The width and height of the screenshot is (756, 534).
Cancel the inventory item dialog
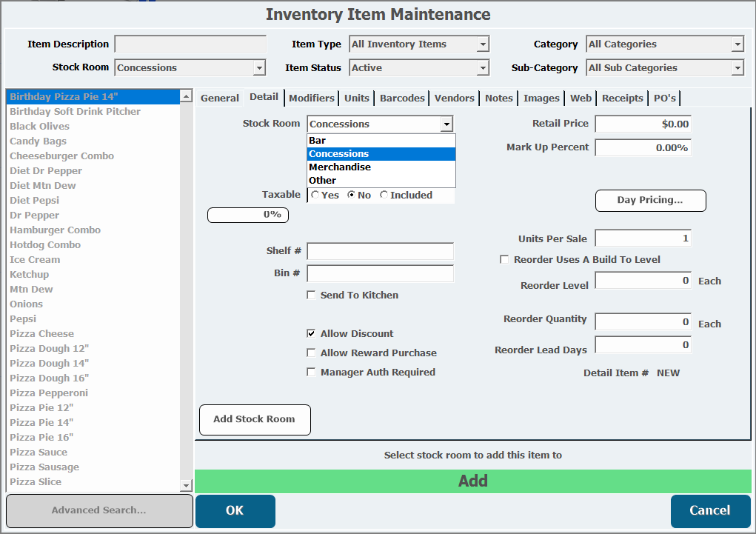pos(709,510)
